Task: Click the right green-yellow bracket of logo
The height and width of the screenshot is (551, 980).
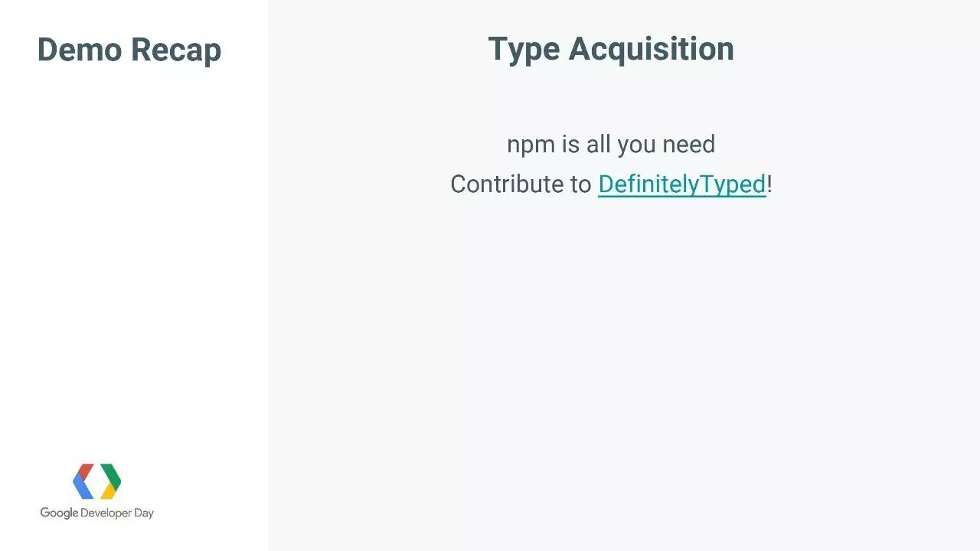Action: 111,481
